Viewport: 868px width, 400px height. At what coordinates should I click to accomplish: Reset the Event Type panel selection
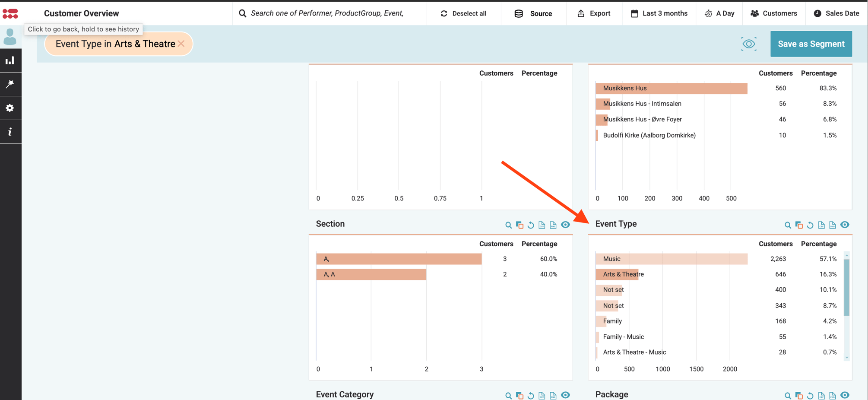pos(810,225)
